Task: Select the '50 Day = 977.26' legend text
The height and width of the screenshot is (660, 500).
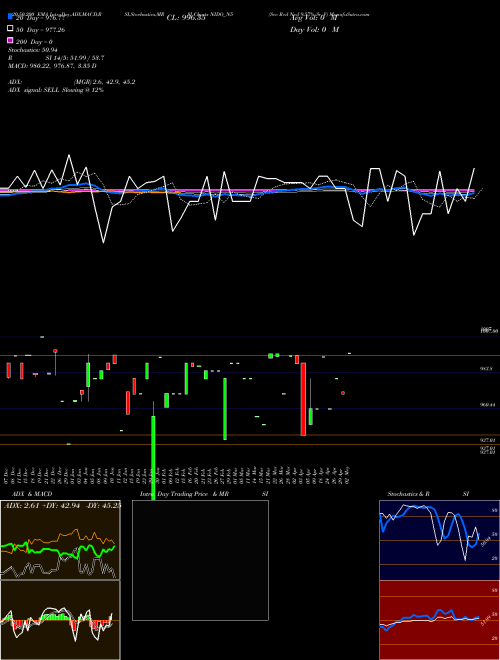Action: 40,30
